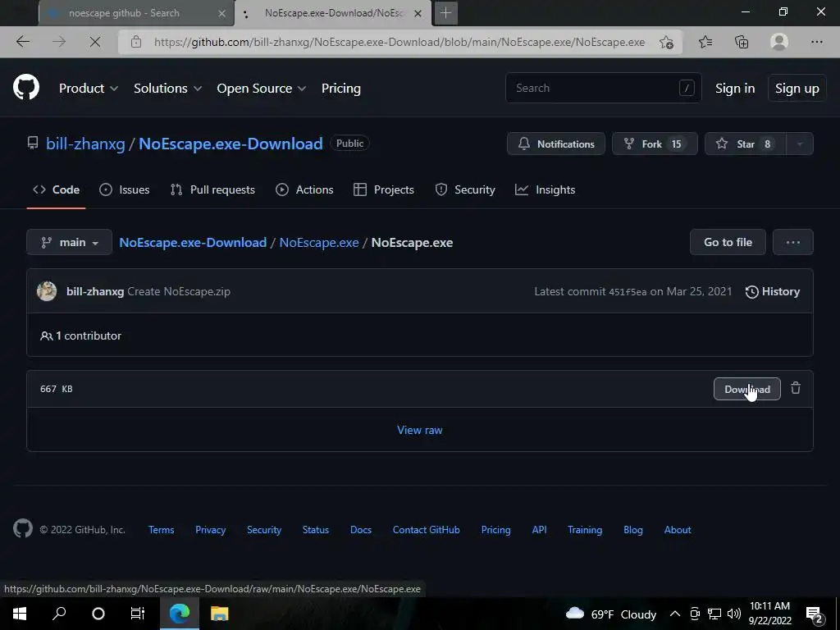Switch to noescape github Search tab

coord(137,13)
